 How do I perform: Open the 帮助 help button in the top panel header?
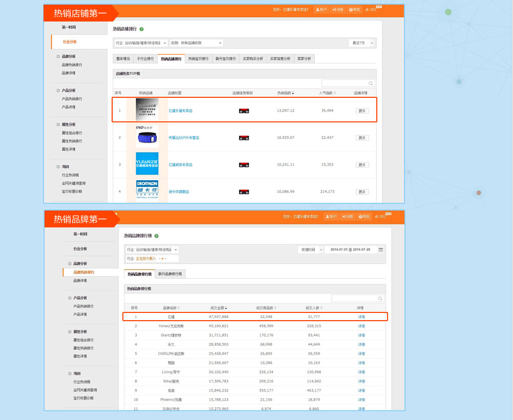354,10
